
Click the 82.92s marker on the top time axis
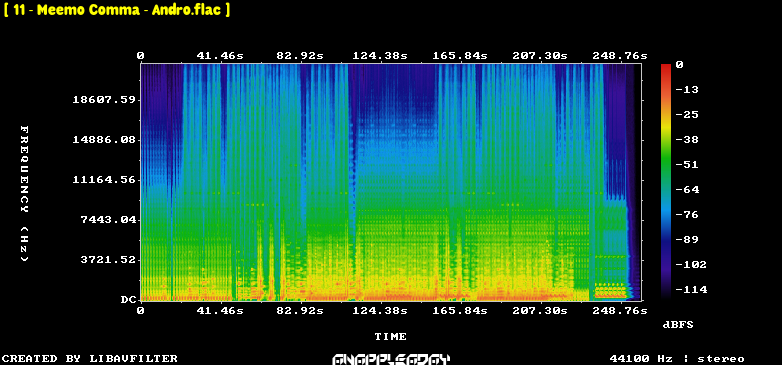[300, 56]
